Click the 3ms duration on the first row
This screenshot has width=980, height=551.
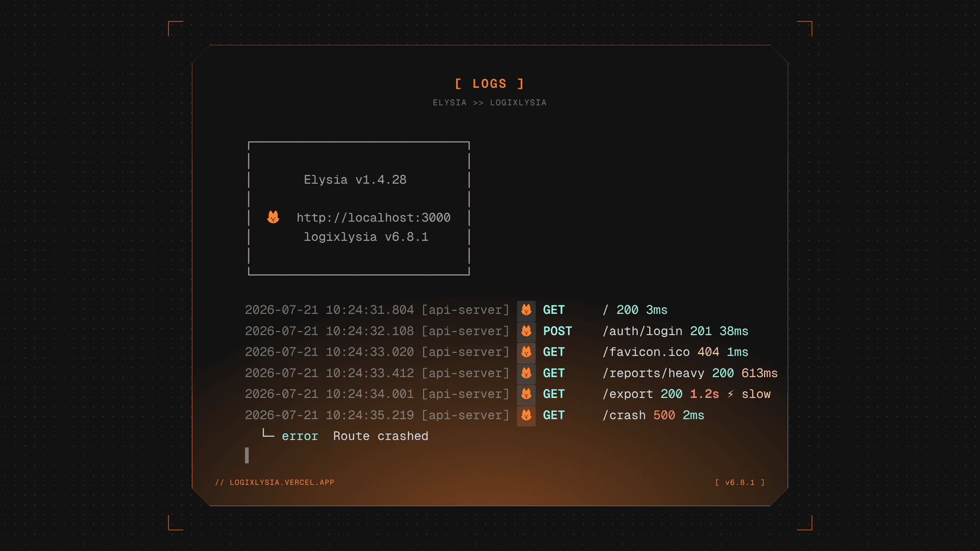656,310
